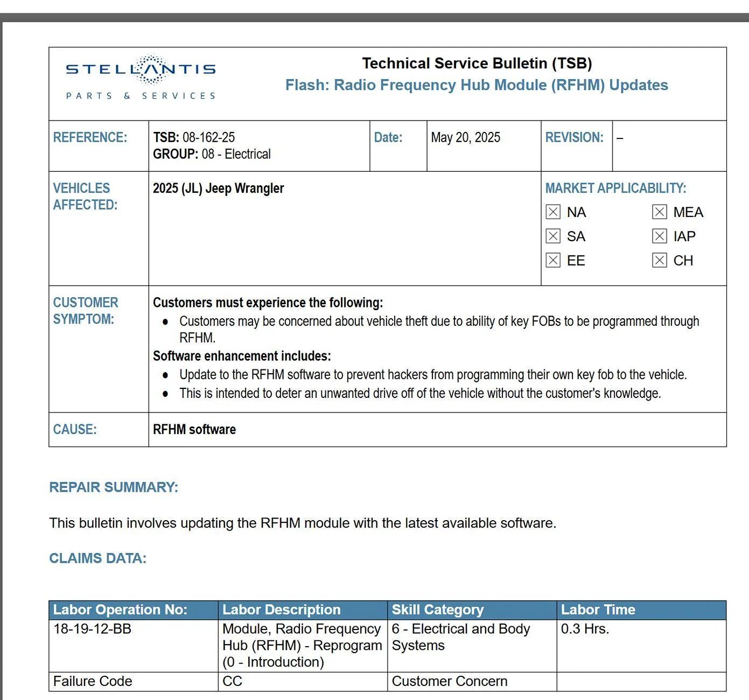Click the Stellantis logo
This screenshot has width=749, height=700.
[x=141, y=78]
